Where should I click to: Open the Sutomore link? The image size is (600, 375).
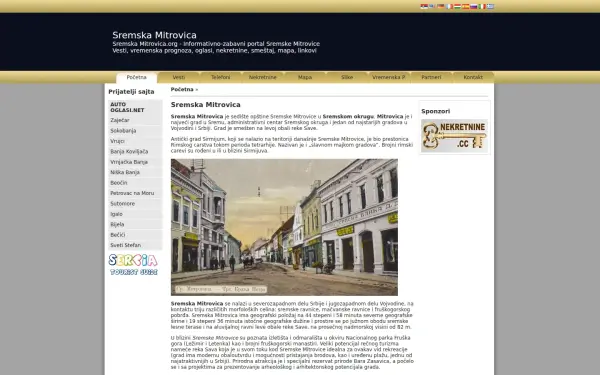pos(135,204)
